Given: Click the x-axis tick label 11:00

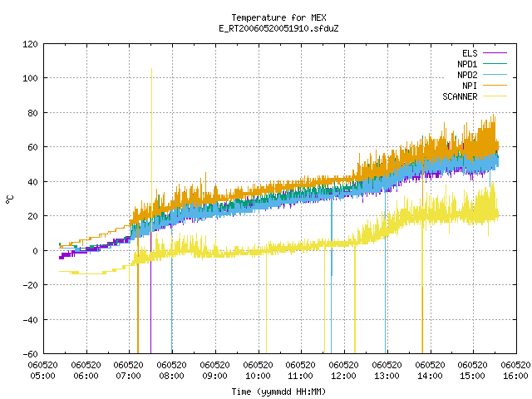Looking at the screenshot, I should [x=301, y=376].
